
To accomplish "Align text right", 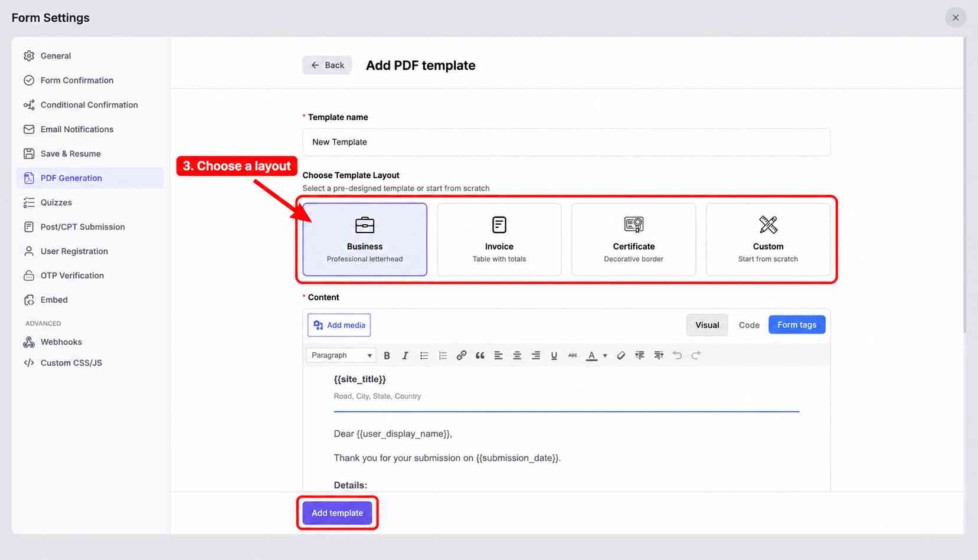I will [536, 355].
